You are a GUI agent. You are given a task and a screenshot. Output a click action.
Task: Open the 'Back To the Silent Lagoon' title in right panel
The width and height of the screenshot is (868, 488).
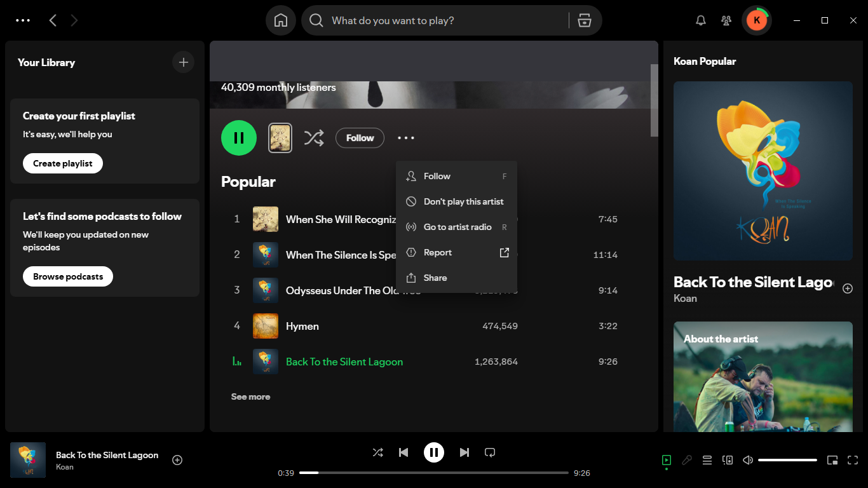[753, 282]
